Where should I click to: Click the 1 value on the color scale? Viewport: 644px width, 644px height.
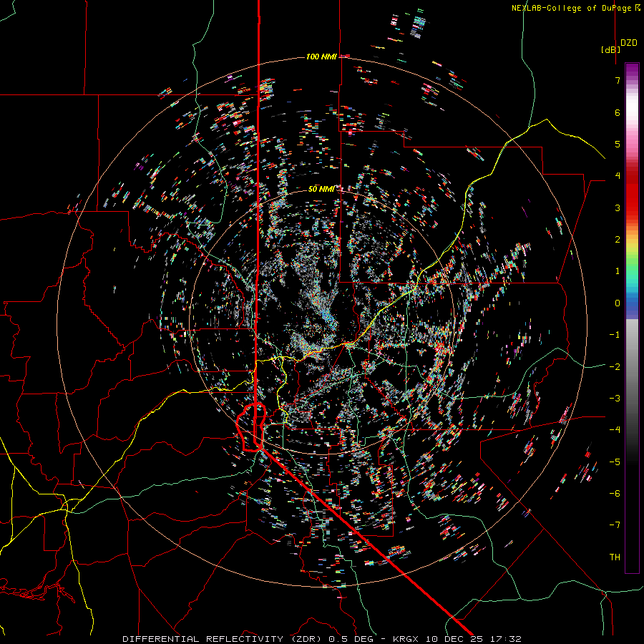tap(618, 271)
